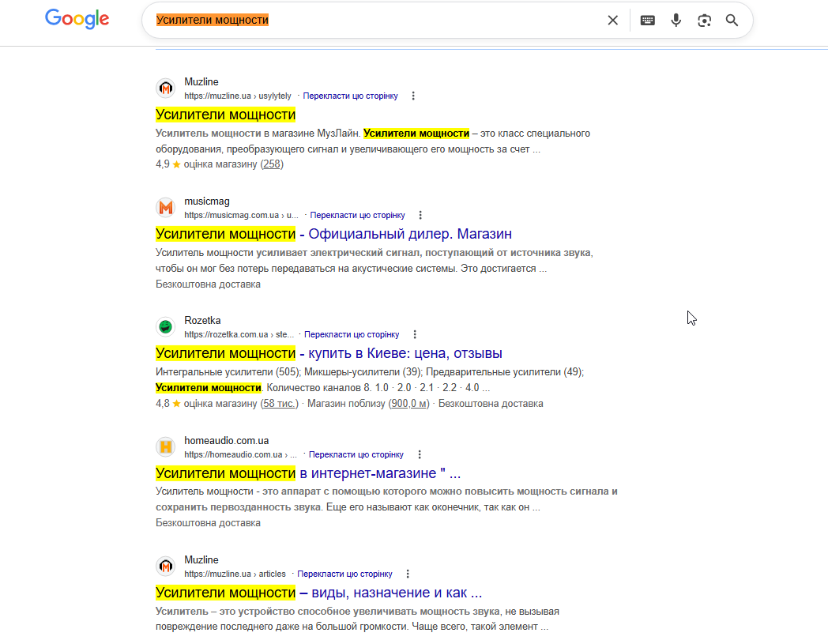Click the homeaudio.com.ua site name
Viewport: 828px width, 644px height.
[x=227, y=441]
